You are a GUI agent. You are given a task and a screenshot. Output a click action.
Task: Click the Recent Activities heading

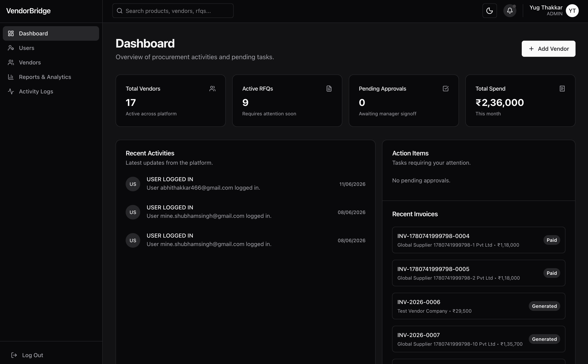click(x=150, y=153)
